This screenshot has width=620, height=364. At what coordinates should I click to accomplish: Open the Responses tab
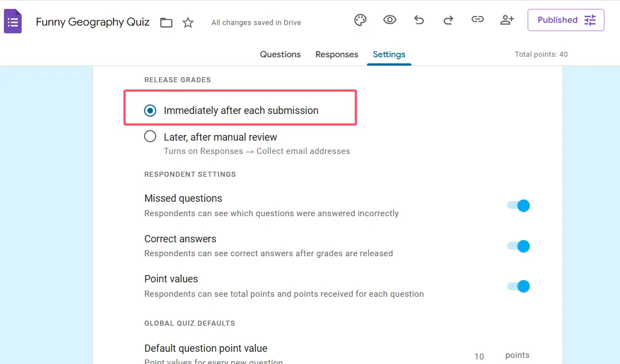(336, 54)
